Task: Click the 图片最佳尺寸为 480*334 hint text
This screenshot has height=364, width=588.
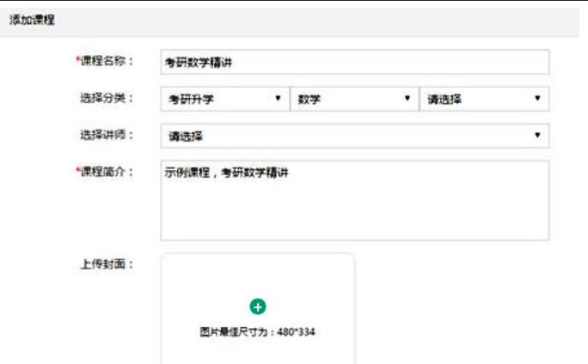Action: (x=257, y=331)
